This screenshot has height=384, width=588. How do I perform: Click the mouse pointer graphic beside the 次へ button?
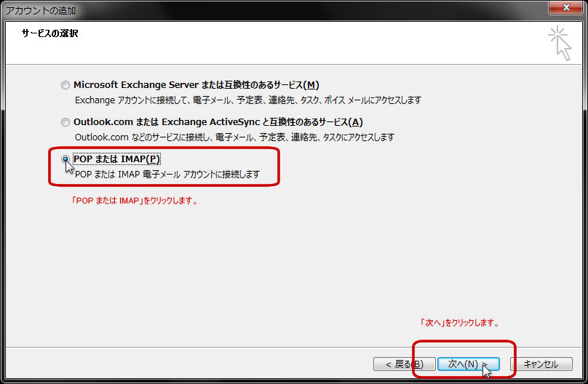487,370
